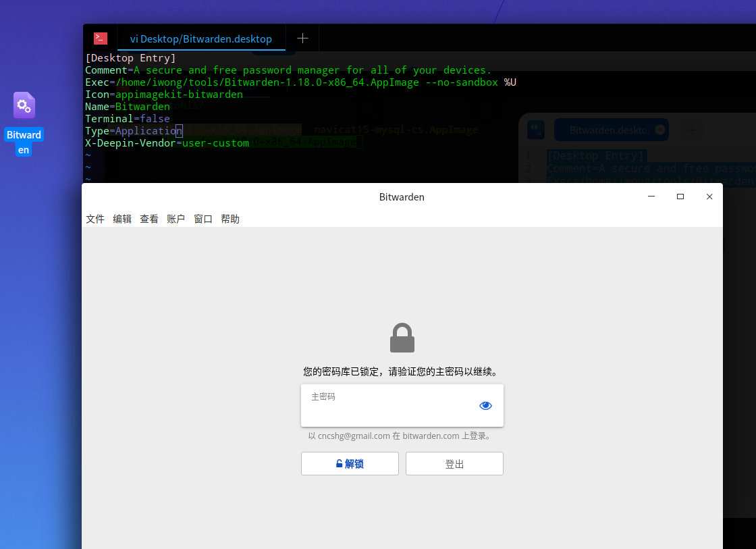Click the cncshg@gmail.com login info text
Screen dimensions: 756x549
pos(400,436)
